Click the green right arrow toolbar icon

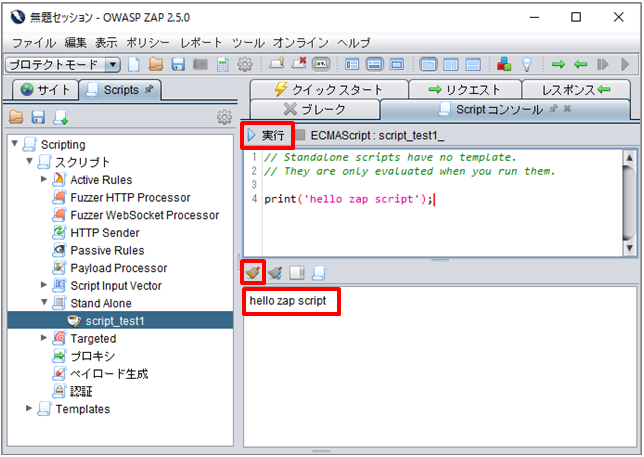[x=558, y=64]
